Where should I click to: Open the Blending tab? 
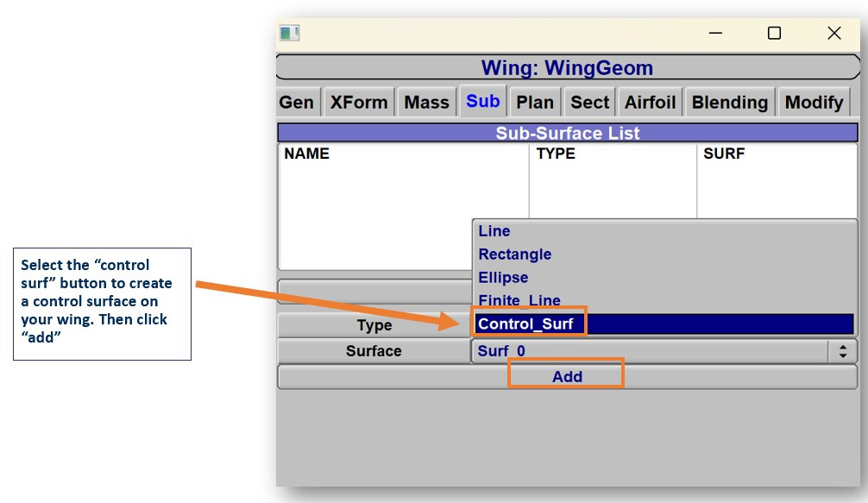[x=730, y=103]
